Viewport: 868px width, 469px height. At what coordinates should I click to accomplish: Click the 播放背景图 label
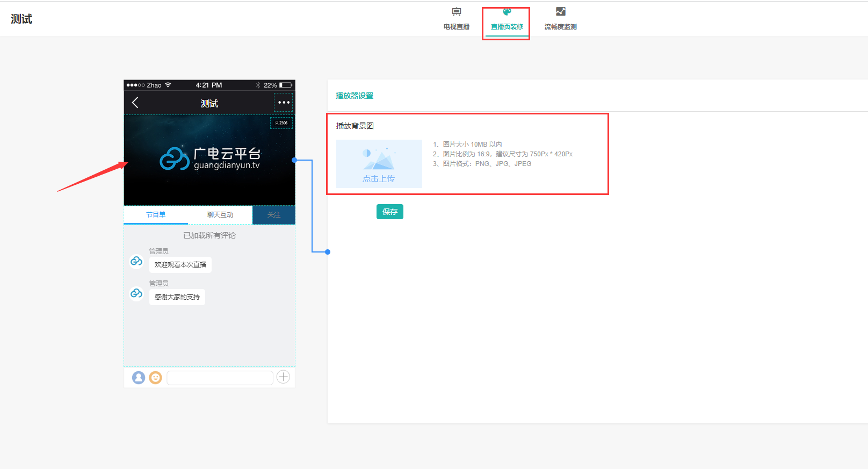coord(355,126)
